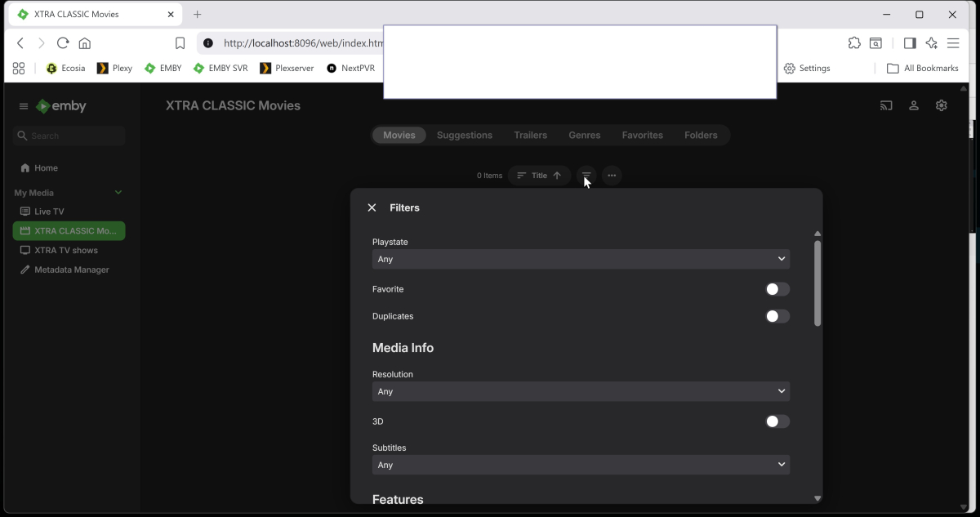The height and width of the screenshot is (517, 980).
Task: Select XTRA CLASSIC Movies library in sidebar
Action: (69, 231)
